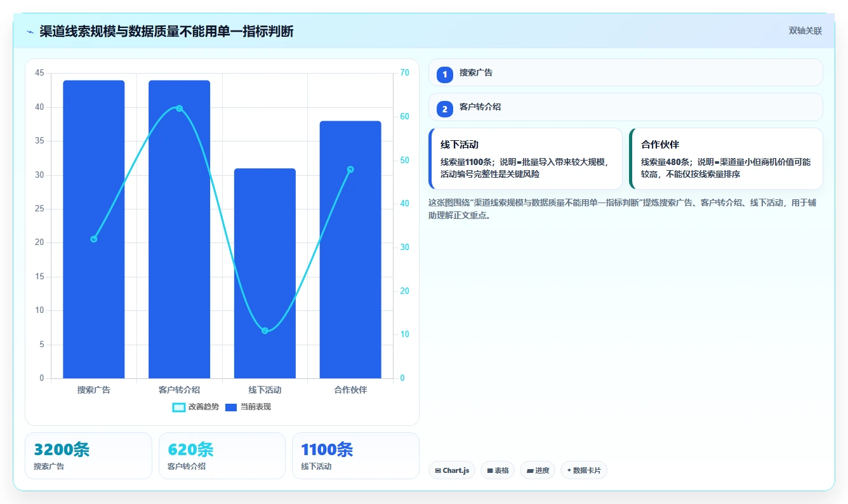Click the icon in the 进度 tag

[530, 471]
